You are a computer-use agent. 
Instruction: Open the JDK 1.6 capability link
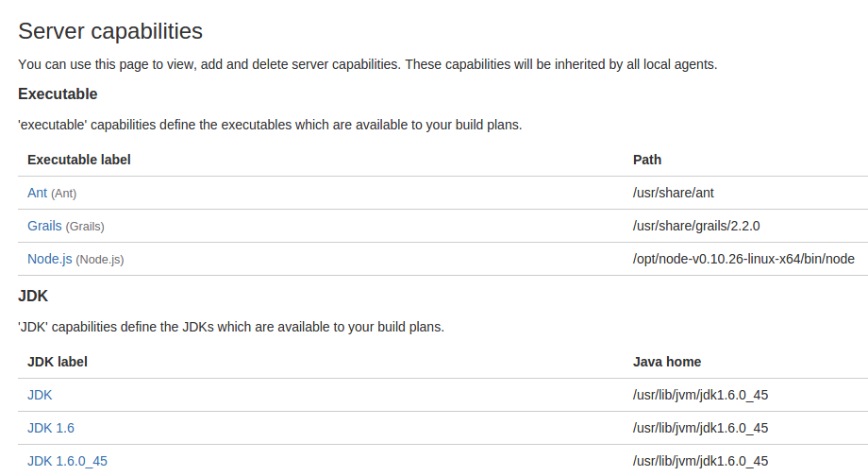click(x=51, y=428)
